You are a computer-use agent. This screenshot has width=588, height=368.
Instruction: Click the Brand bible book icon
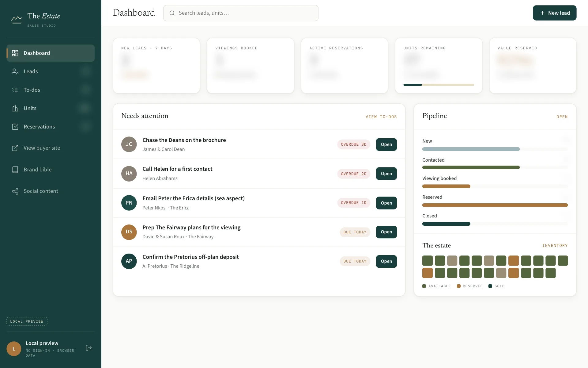click(15, 170)
